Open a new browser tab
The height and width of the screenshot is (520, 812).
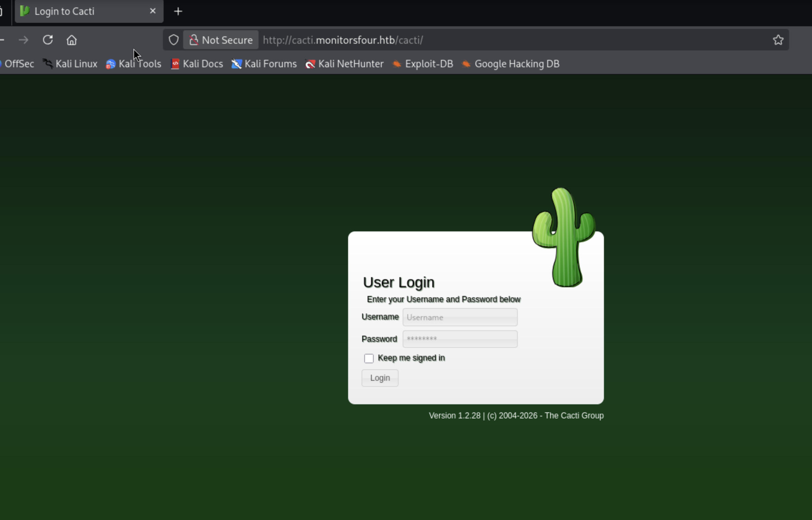[x=178, y=11]
